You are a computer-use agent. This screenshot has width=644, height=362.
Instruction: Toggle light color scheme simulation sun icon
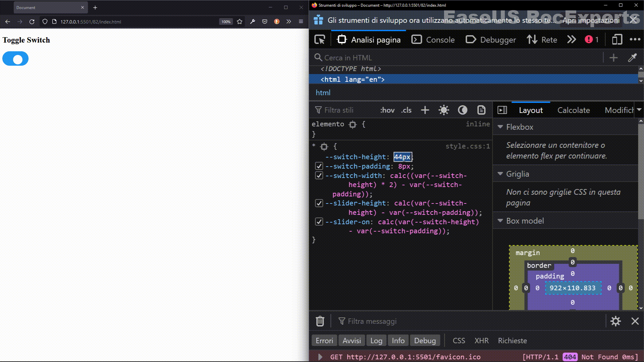(444, 110)
